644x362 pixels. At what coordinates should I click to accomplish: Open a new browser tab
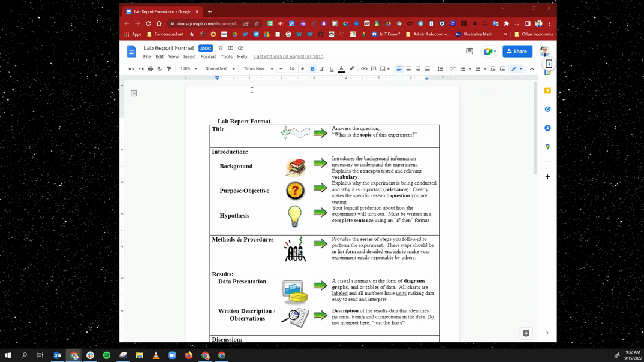[210, 11]
